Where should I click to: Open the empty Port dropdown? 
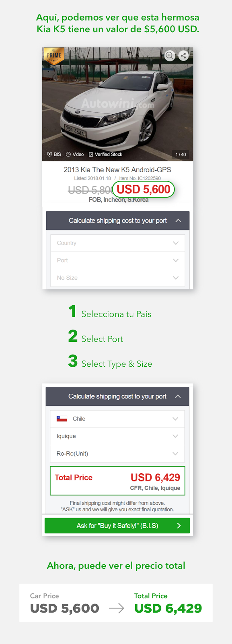click(x=118, y=260)
